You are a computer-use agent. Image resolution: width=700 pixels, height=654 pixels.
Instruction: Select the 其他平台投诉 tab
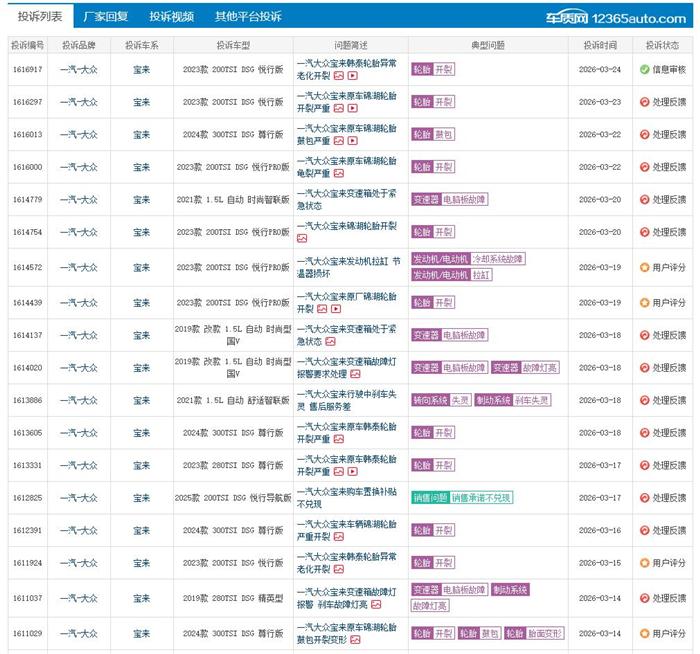click(x=247, y=17)
